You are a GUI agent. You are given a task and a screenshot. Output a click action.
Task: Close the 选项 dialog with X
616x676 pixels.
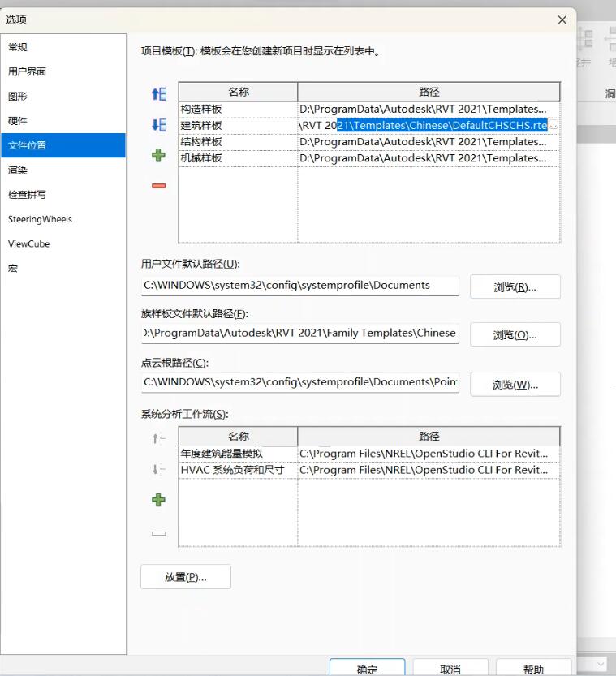click(x=562, y=19)
